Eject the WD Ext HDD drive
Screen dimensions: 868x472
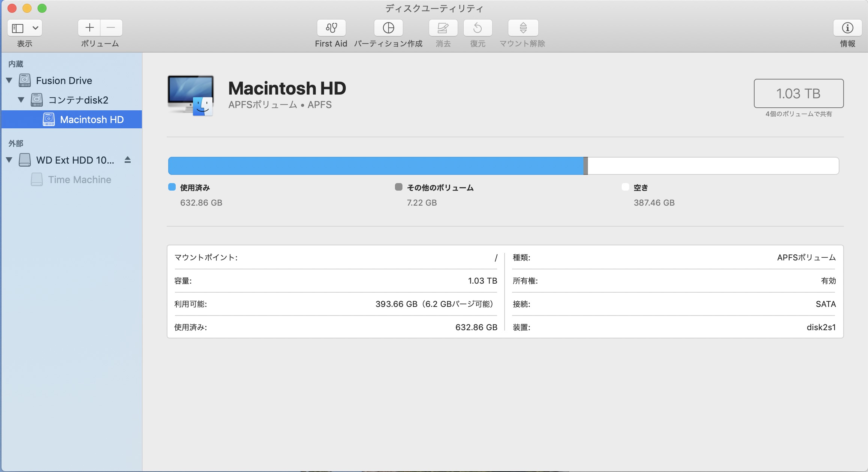coord(128,160)
